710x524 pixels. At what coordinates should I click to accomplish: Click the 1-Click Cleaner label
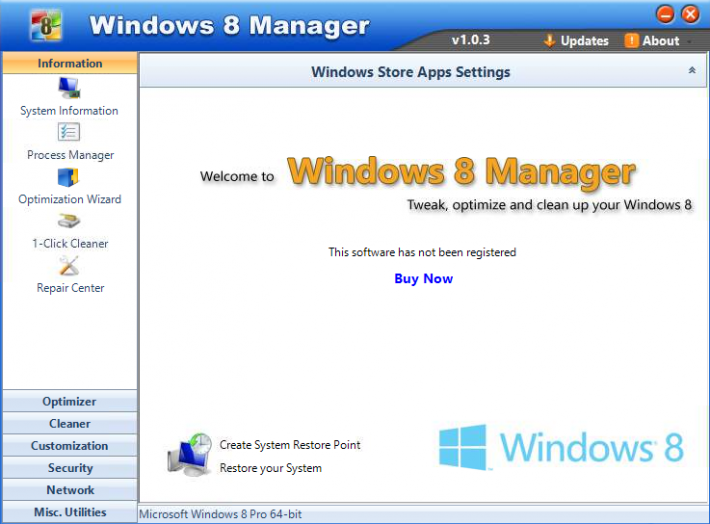pos(70,244)
